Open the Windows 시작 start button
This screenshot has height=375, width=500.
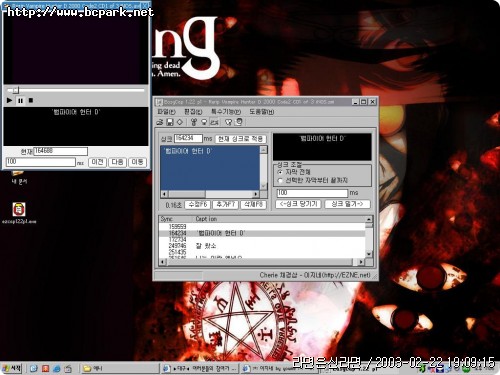pos(12,368)
